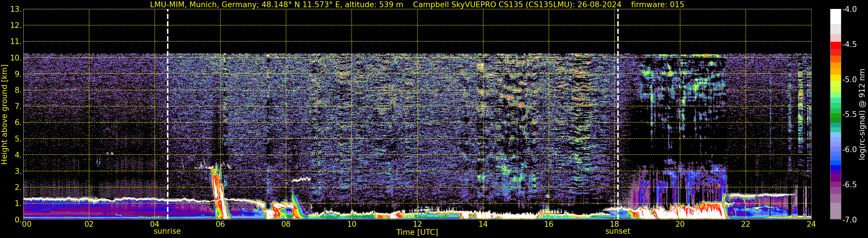Click the time axis tick label '06'

pyautogui.click(x=220, y=224)
